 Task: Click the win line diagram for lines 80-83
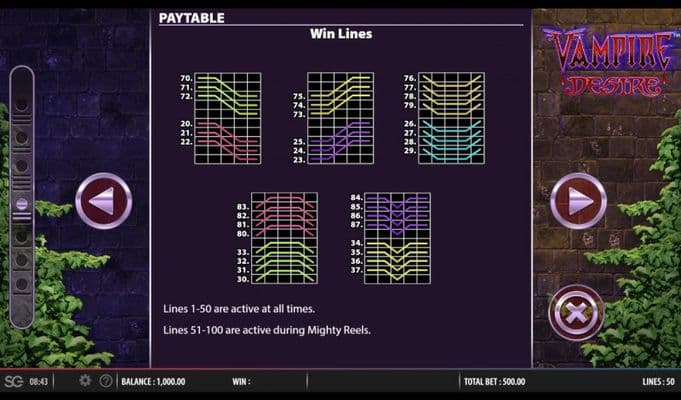click(284, 214)
